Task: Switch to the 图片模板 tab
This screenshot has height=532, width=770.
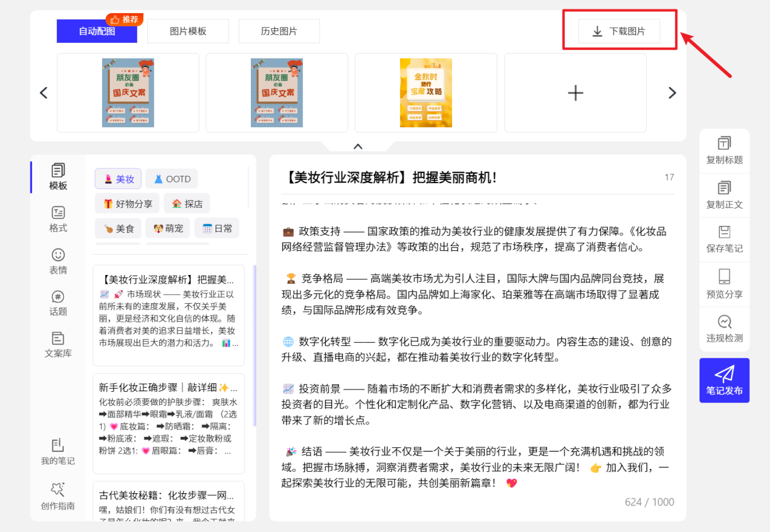Action: click(188, 31)
